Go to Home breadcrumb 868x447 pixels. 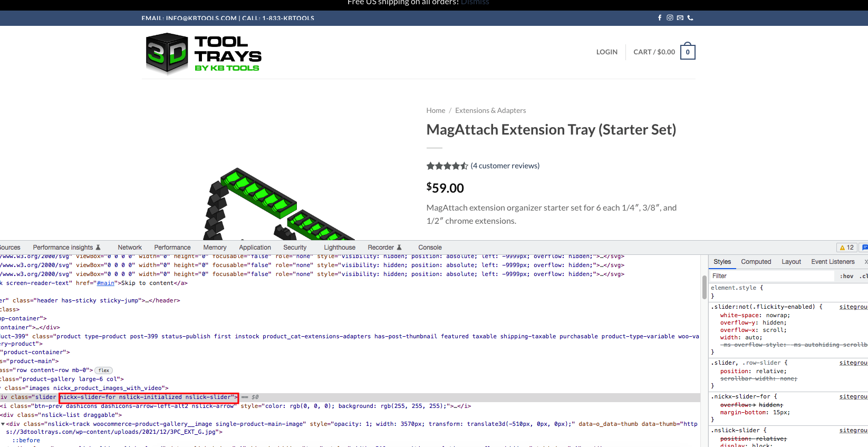pos(436,110)
